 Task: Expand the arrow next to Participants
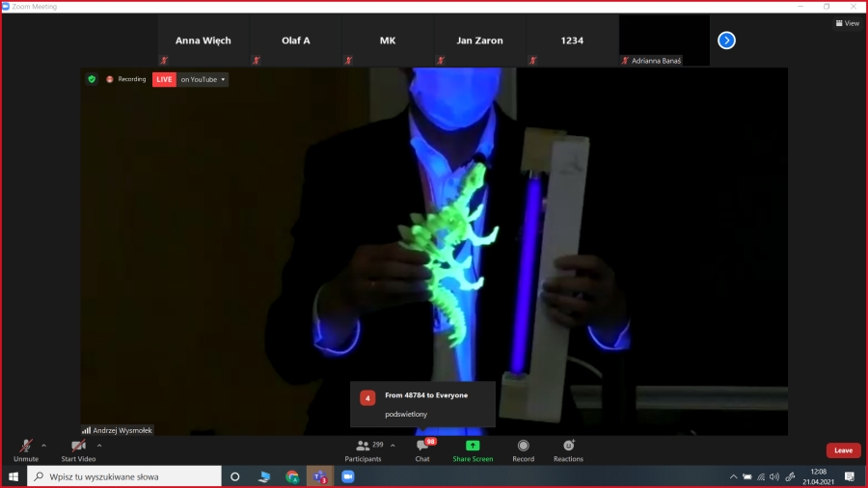click(393, 446)
